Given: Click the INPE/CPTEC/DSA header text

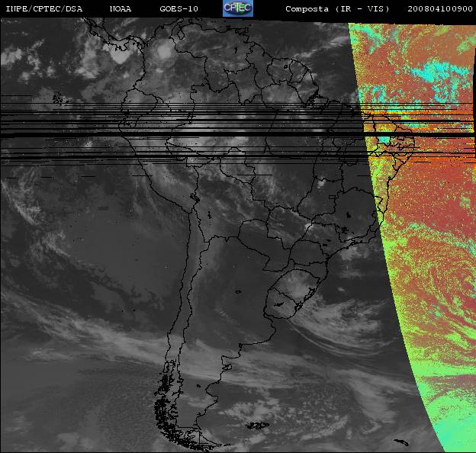Looking at the screenshot, I should click(44, 9).
